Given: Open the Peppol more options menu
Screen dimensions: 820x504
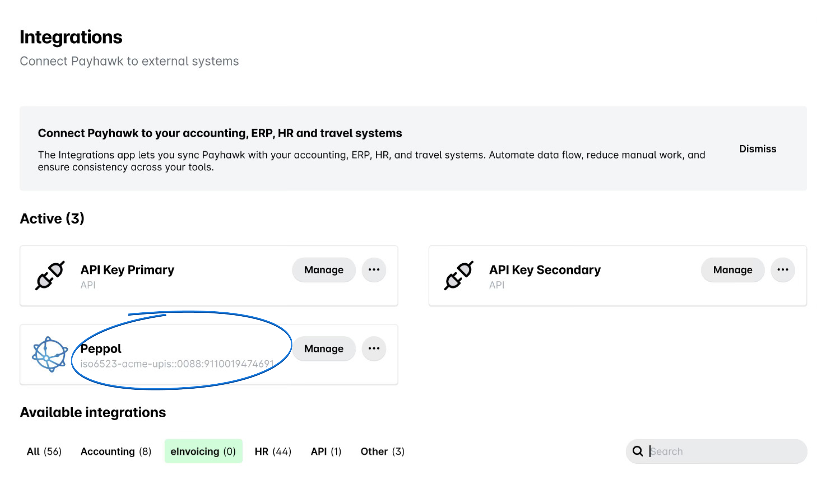Looking at the screenshot, I should pos(374,349).
